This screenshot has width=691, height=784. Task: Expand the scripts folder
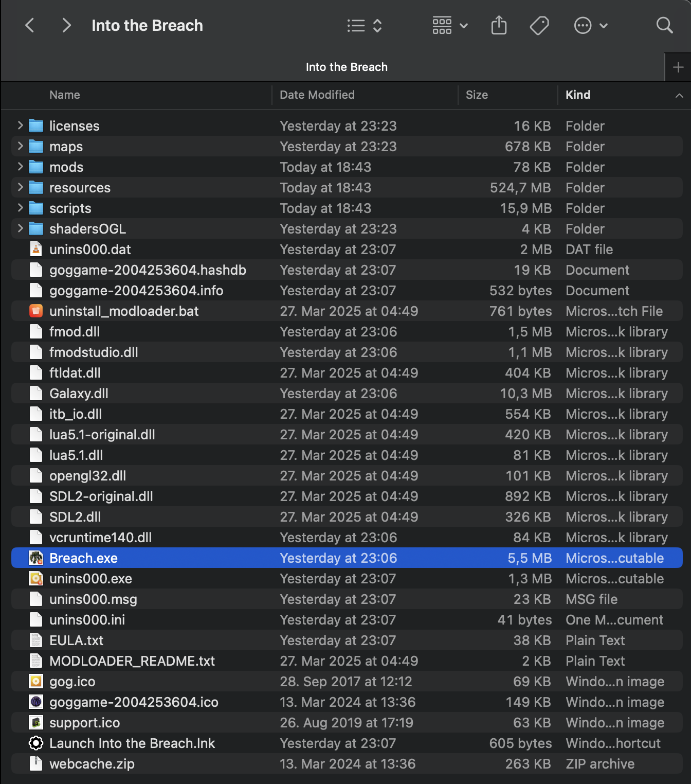point(20,208)
